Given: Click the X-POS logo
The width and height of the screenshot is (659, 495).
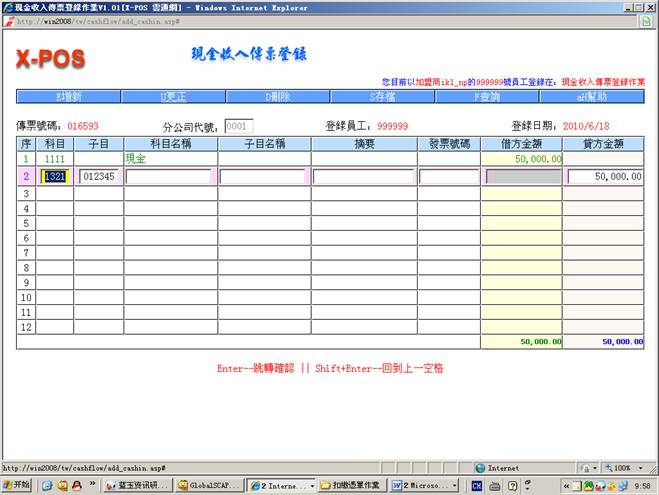Looking at the screenshot, I should 50,60.
